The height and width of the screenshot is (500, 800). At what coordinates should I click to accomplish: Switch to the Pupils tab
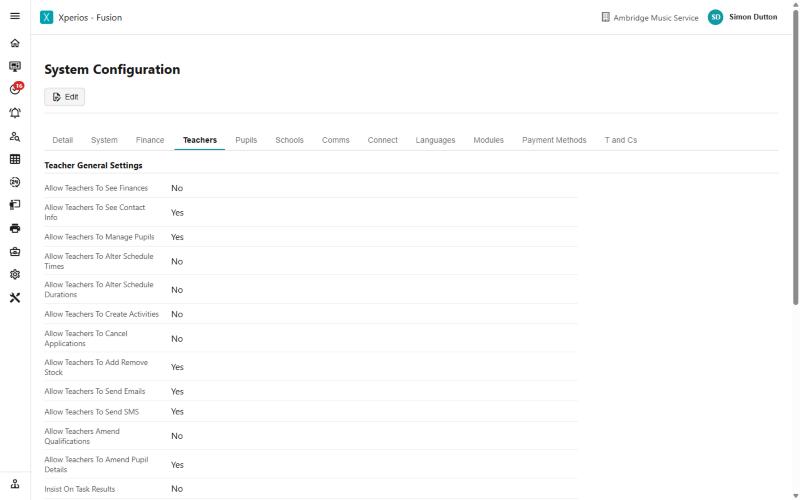(x=246, y=140)
